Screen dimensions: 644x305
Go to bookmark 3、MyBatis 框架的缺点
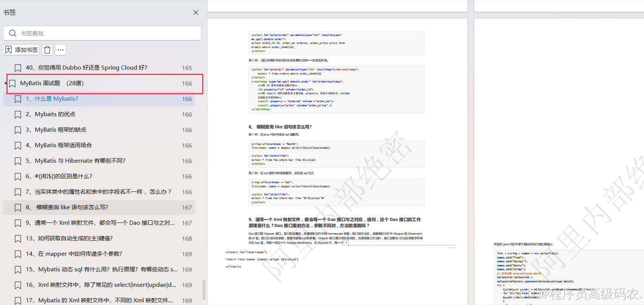click(x=99, y=130)
